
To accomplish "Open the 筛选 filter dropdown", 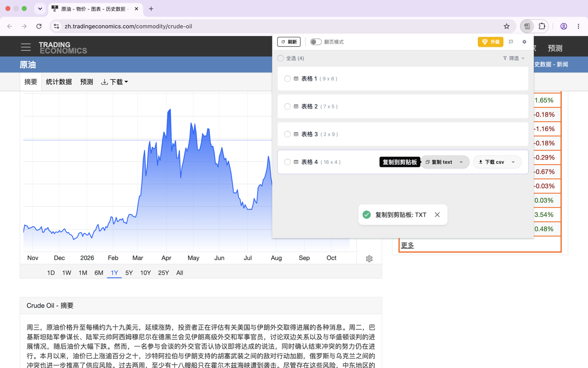I will point(514,58).
